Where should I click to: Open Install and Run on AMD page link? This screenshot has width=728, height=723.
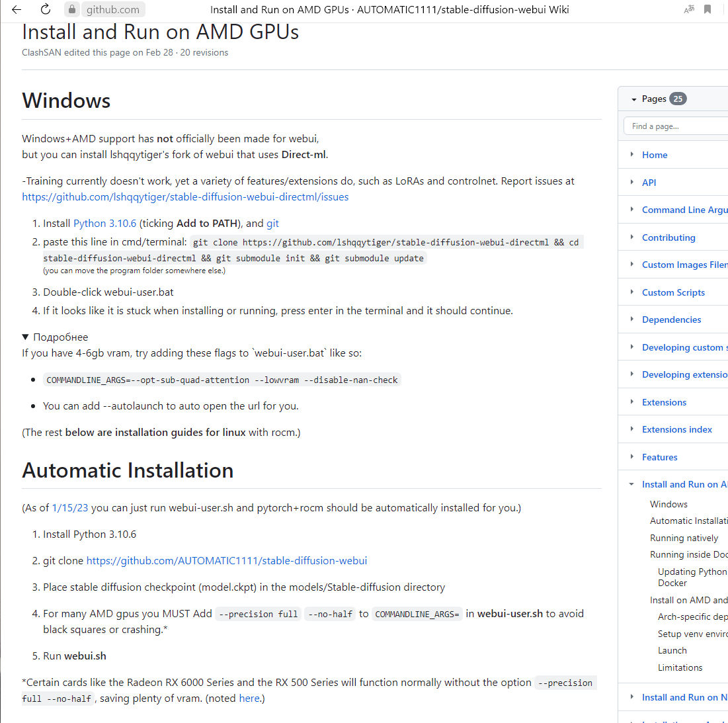point(685,485)
